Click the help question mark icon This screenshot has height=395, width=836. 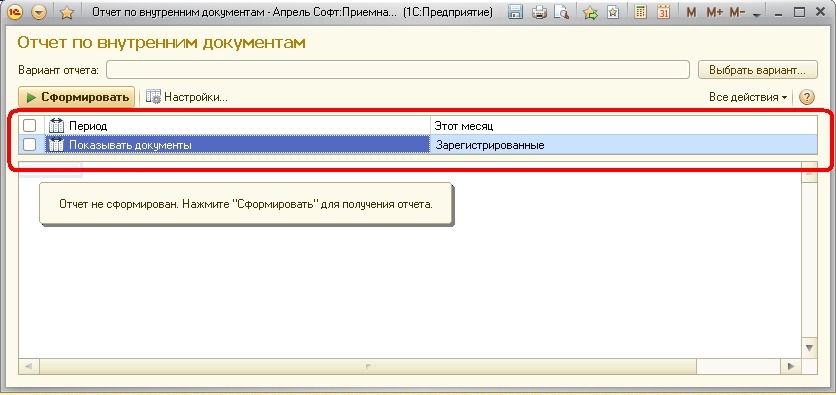coord(807,97)
